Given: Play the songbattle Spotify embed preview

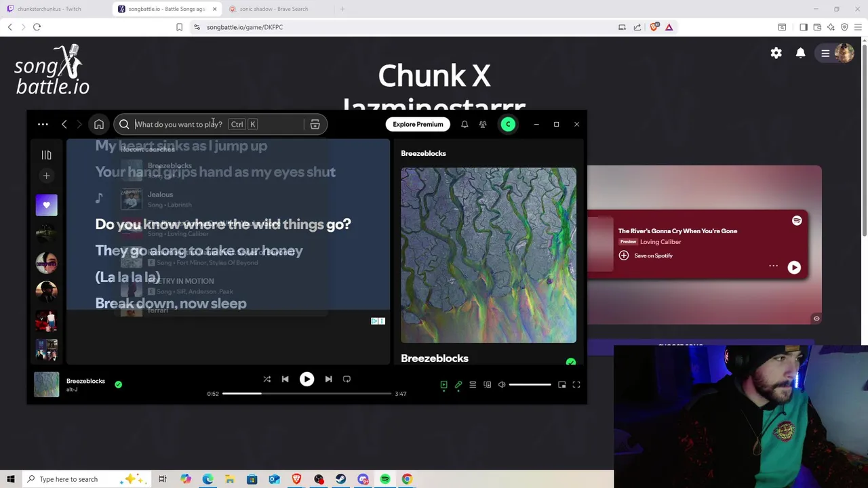Looking at the screenshot, I should [x=794, y=267].
